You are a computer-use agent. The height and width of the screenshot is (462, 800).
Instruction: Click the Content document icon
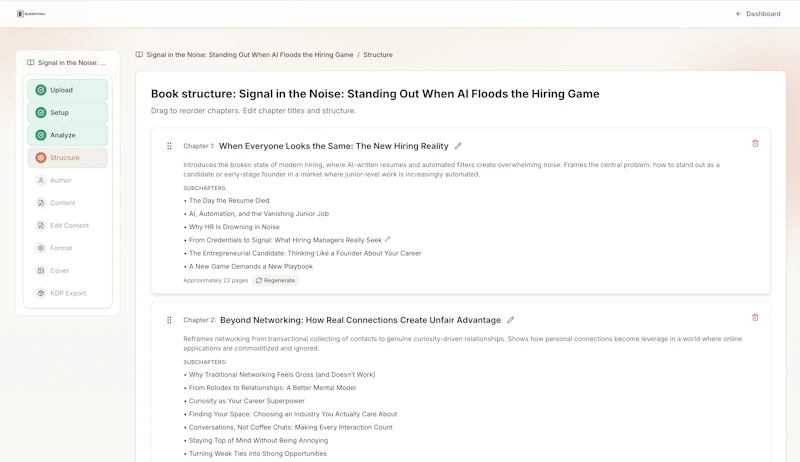pos(41,202)
